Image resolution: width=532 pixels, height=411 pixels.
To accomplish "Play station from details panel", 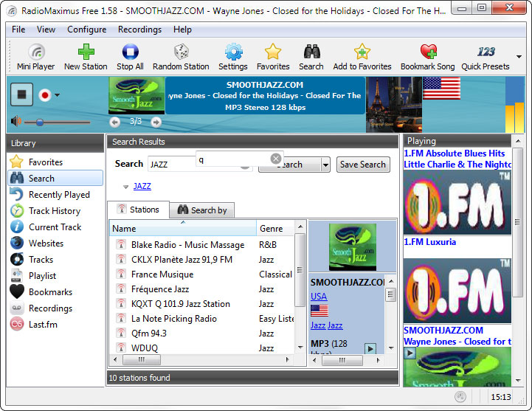I will tap(370, 348).
